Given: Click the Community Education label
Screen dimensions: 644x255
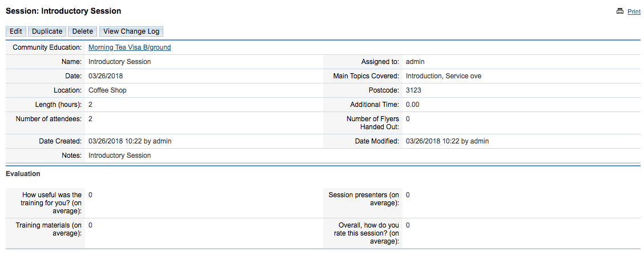Looking at the screenshot, I should [x=47, y=47].
